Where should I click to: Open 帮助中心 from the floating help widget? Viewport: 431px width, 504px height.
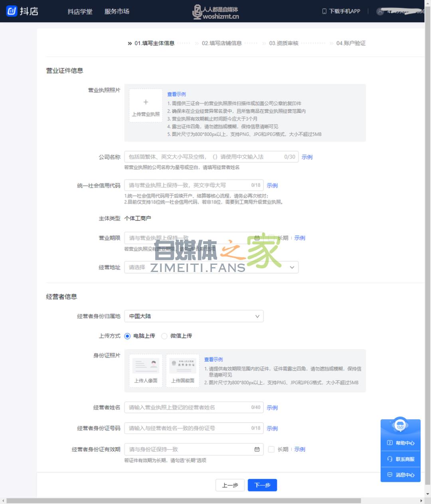[x=400, y=443]
